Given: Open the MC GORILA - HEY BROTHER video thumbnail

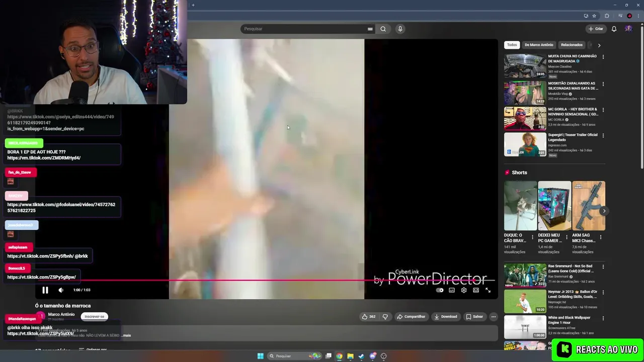Looking at the screenshot, I should (x=525, y=118).
